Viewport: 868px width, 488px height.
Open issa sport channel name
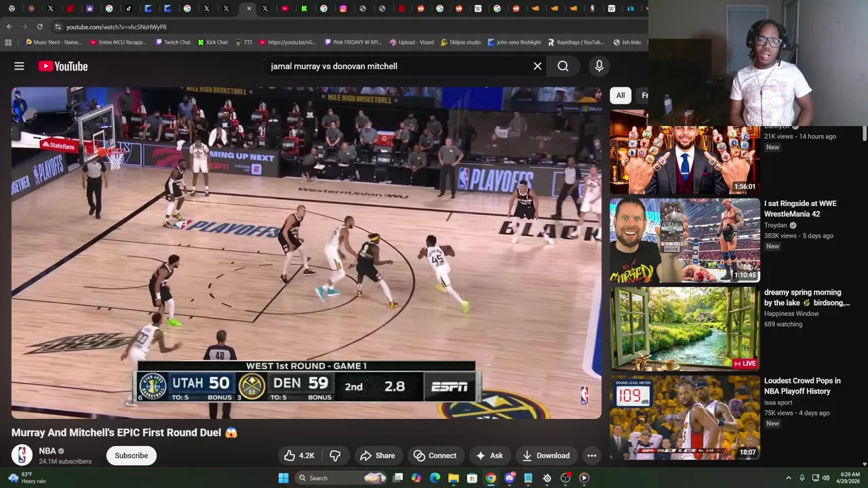pyautogui.click(x=778, y=403)
